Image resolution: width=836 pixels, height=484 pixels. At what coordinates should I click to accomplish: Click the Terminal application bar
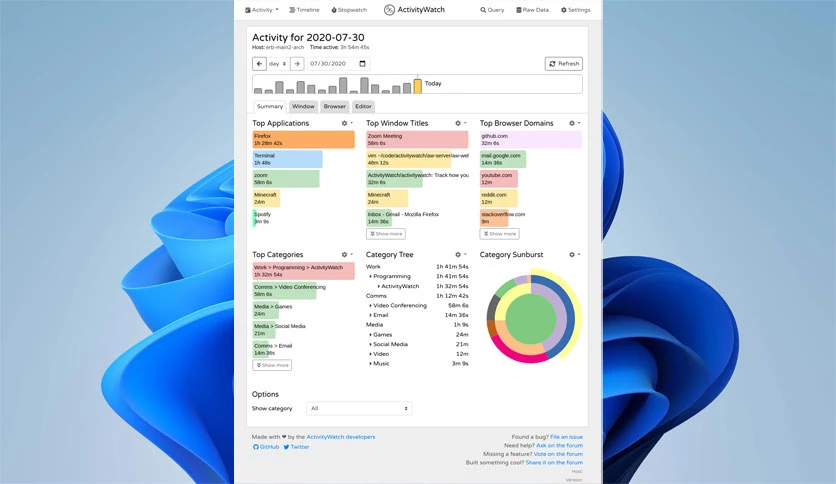(x=287, y=159)
